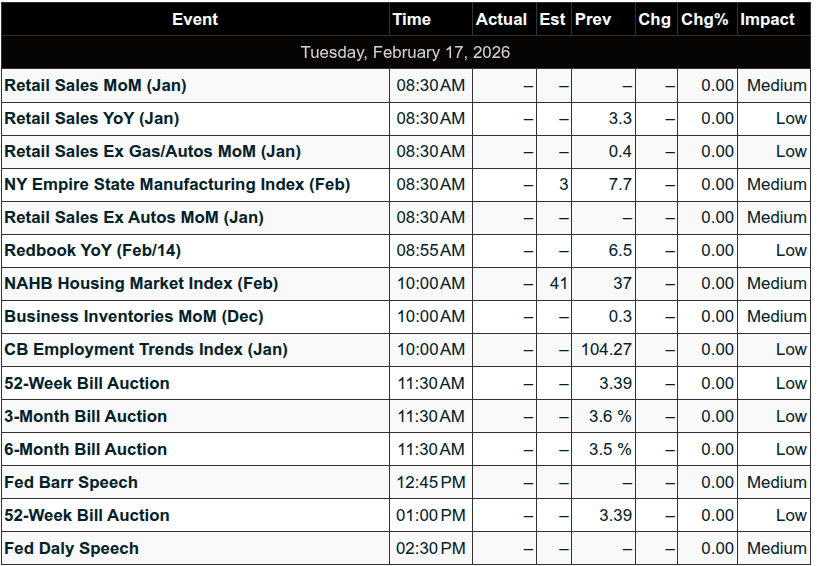This screenshot has width=817, height=566.
Task: Select the Fed Barr Speech event
Action: click(x=71, y=482)
